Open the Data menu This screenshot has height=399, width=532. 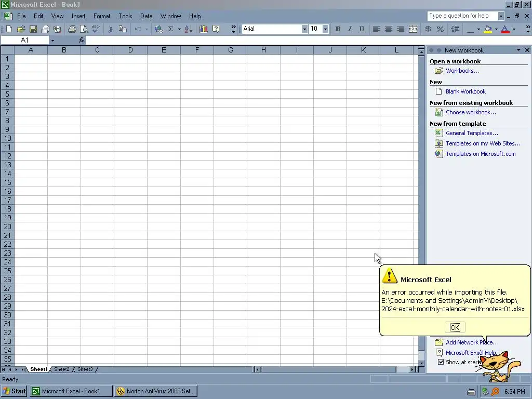pos(146,16)
